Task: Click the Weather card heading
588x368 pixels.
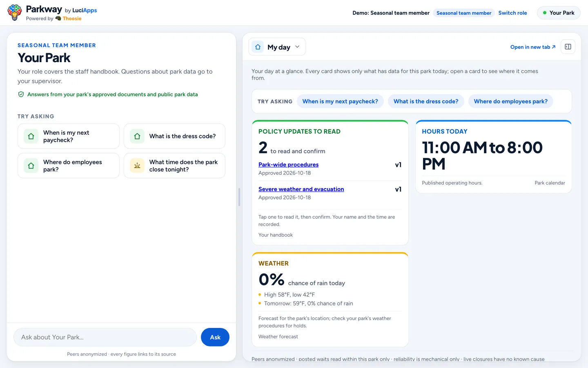Action: click(x=274, y=264)
